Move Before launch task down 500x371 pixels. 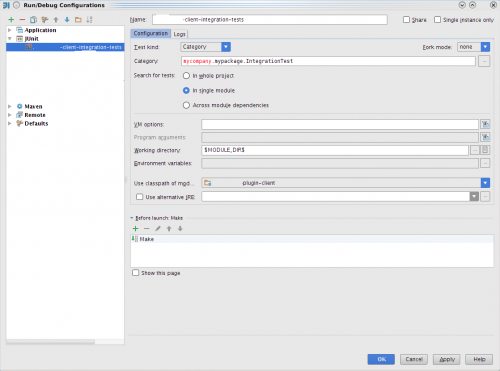180,228
